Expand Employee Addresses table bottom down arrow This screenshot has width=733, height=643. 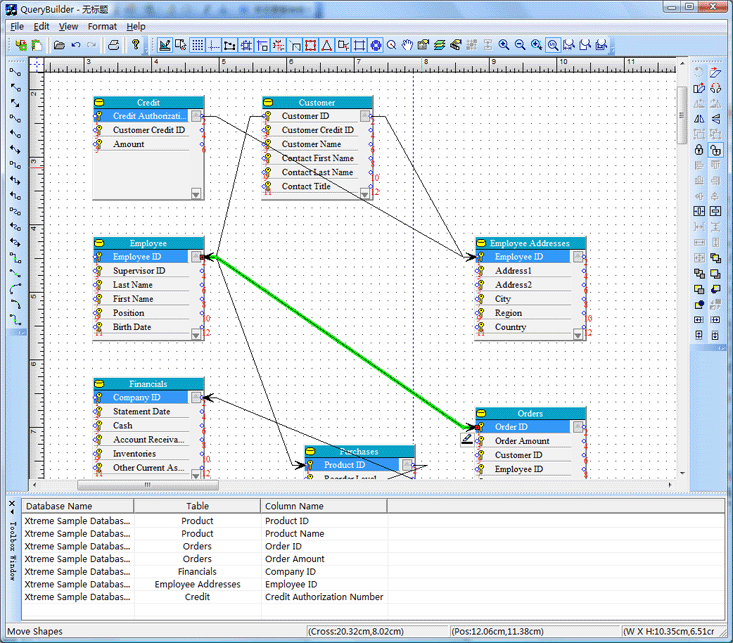[x=578, y=334]
